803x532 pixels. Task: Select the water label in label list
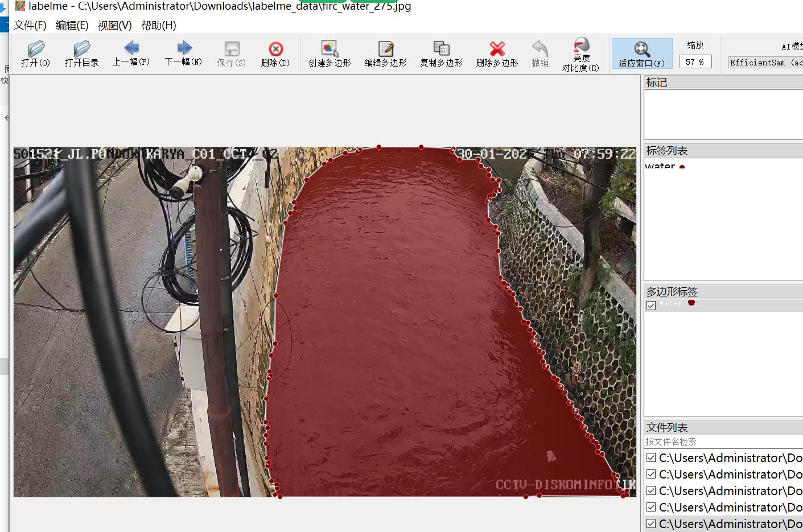coord(660,166)
